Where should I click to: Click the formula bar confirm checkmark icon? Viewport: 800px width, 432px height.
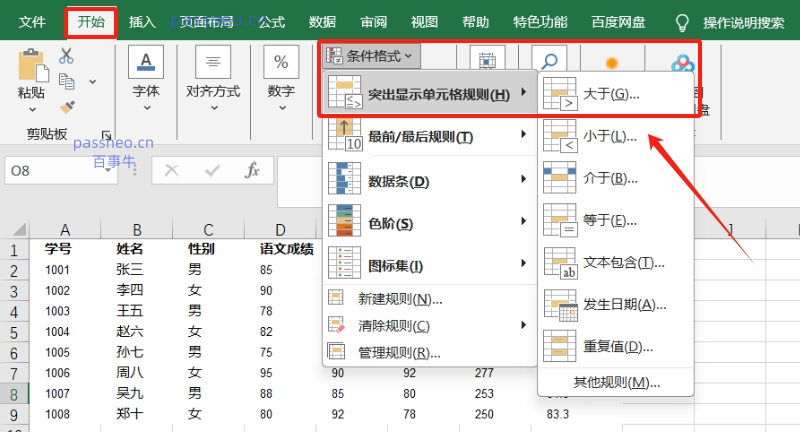212,170
